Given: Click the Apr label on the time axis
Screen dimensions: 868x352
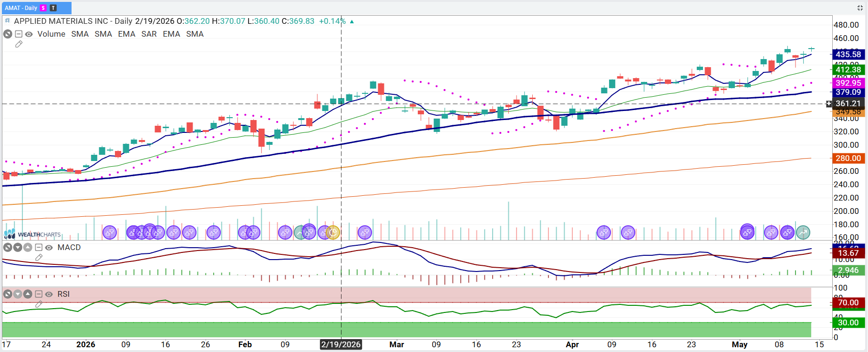Looking at the screenshot, I should coord(572,344).
